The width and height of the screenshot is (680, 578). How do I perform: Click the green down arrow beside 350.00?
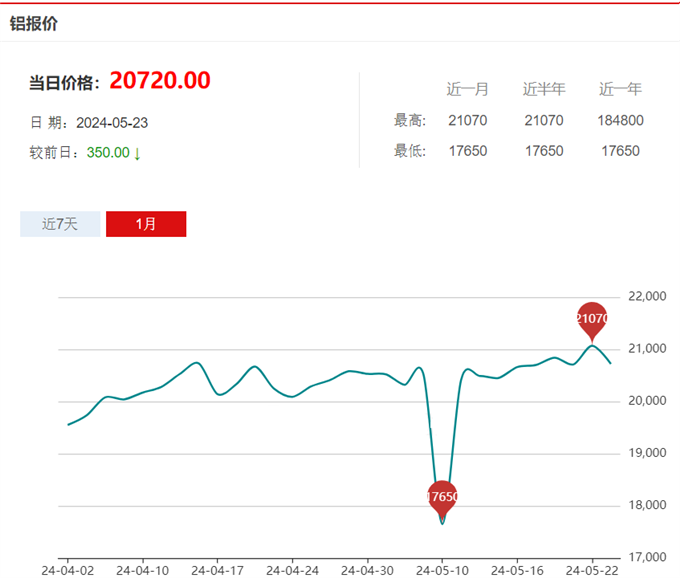pos(137,153)
